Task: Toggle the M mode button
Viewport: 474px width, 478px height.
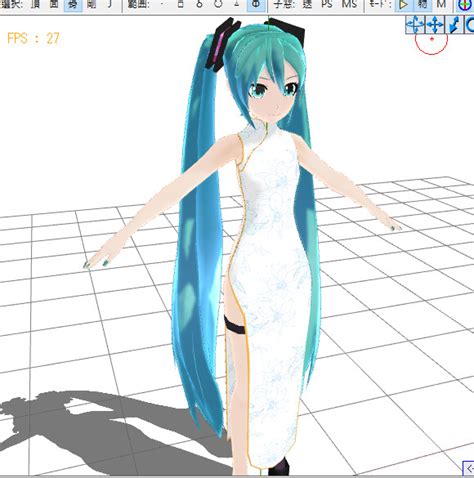Action: 441,5
